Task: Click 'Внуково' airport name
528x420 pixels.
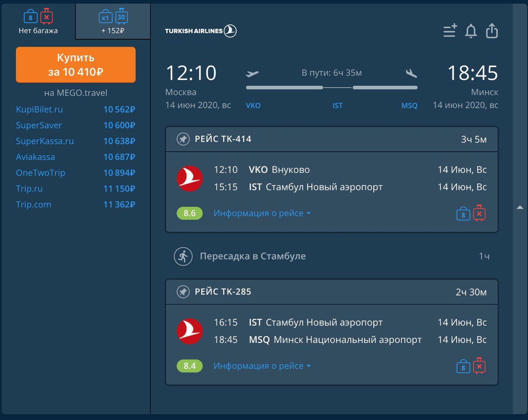Action: [x=291, y=170]
